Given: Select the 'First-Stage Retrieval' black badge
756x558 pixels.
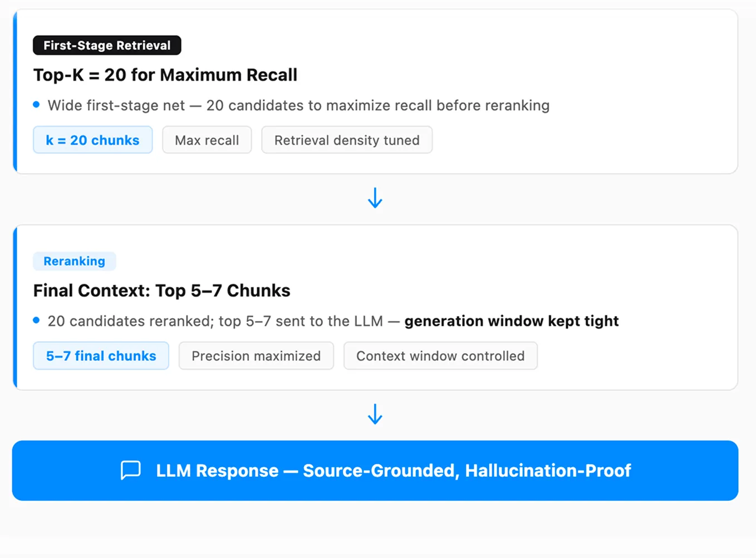Looking at the screenshot, I should pyautogui.click(x=107, y=45).
